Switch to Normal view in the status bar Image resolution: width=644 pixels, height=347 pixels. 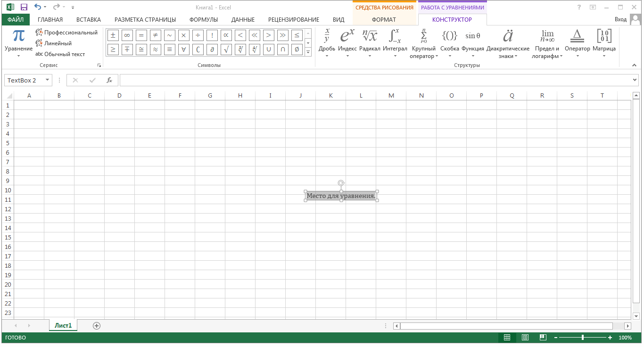point(507,338)
